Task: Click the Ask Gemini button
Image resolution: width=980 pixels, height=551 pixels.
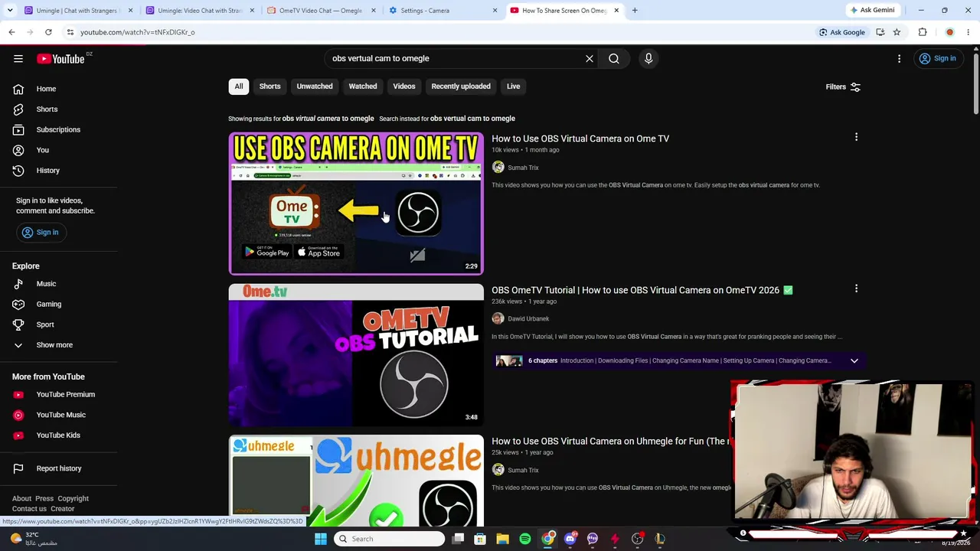Action: click(x=872, y=11)
